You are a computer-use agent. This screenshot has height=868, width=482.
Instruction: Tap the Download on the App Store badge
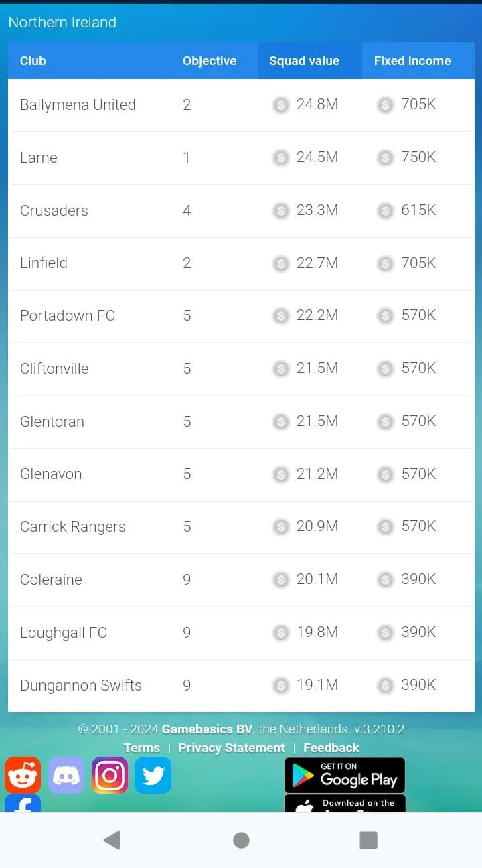point(345,804)
